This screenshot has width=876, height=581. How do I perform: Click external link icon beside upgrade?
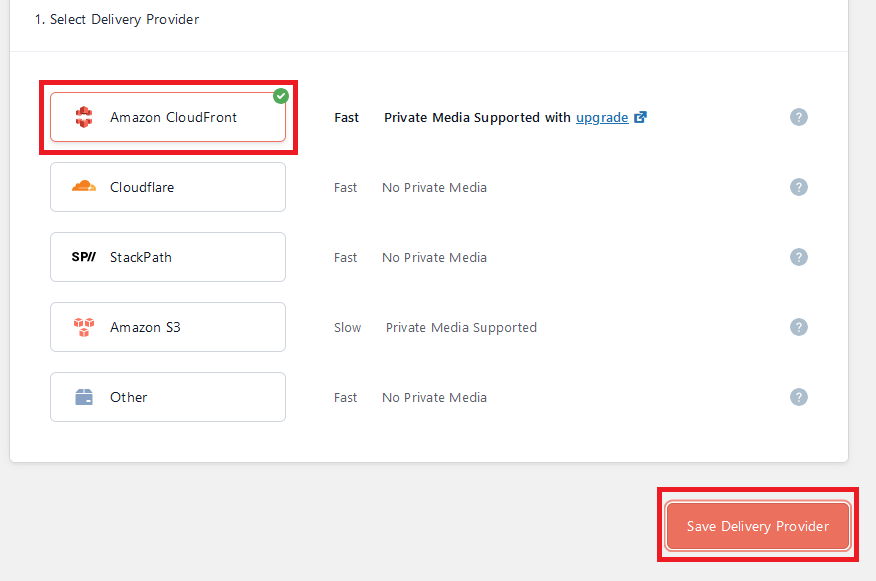(x=640, y=117)
